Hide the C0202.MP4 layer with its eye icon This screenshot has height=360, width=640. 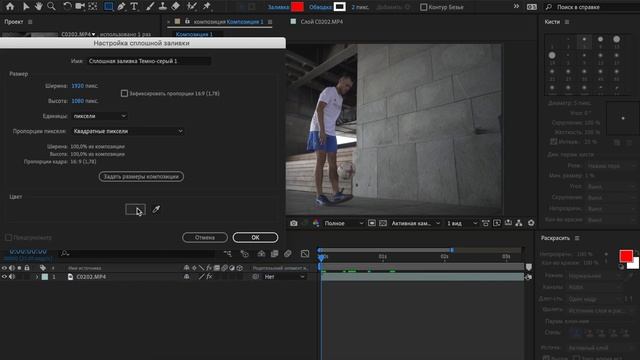click(4, 277)
